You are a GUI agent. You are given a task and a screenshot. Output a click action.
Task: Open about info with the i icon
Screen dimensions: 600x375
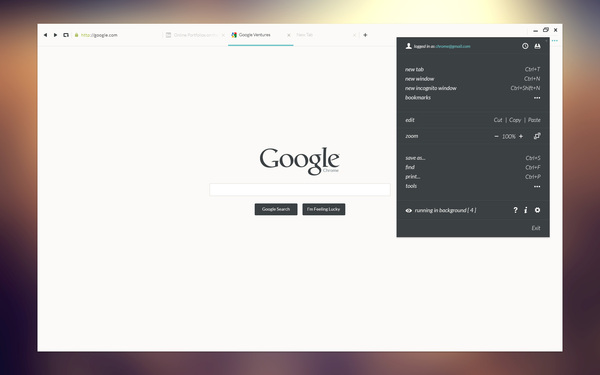pos(526,210)
